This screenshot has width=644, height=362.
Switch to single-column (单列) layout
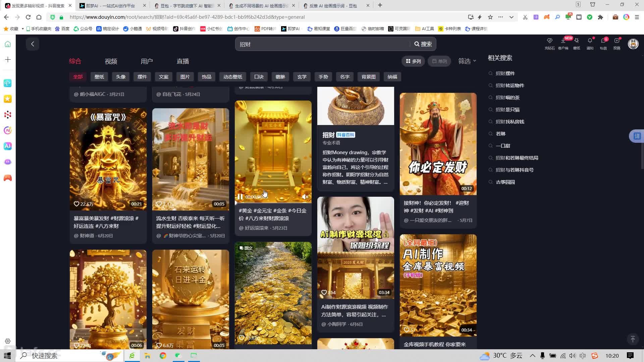[439, 61]
